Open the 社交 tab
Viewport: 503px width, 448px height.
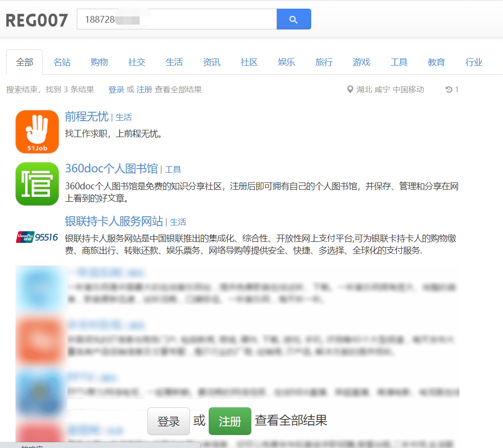tap(137, 62)
